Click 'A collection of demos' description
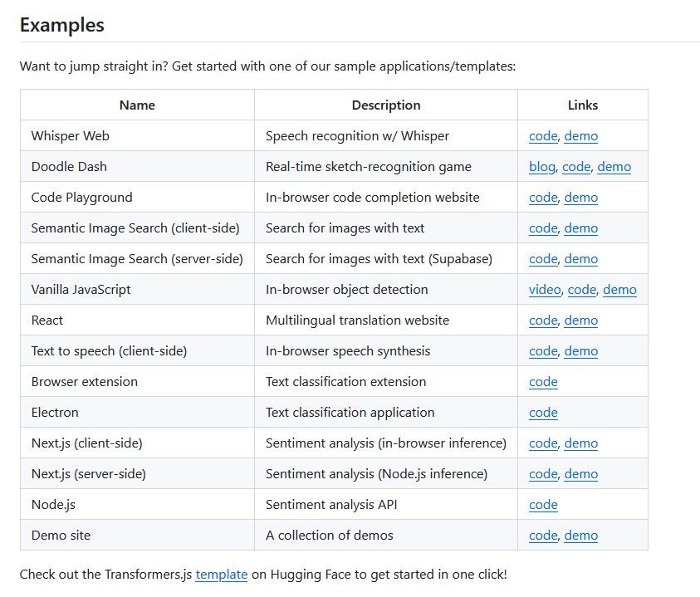 [x=329, y=536]
